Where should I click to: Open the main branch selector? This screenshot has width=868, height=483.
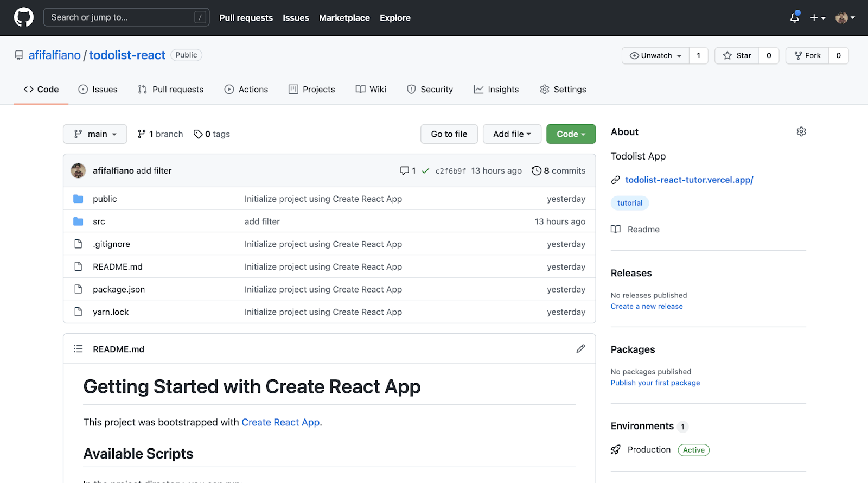pyautogui.click(x=95, y=134)
